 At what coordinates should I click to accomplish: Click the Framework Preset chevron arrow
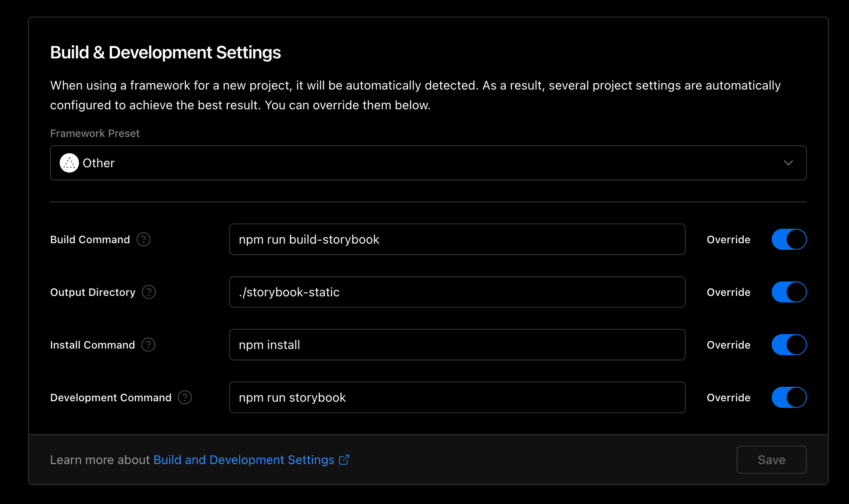(788, 163)
